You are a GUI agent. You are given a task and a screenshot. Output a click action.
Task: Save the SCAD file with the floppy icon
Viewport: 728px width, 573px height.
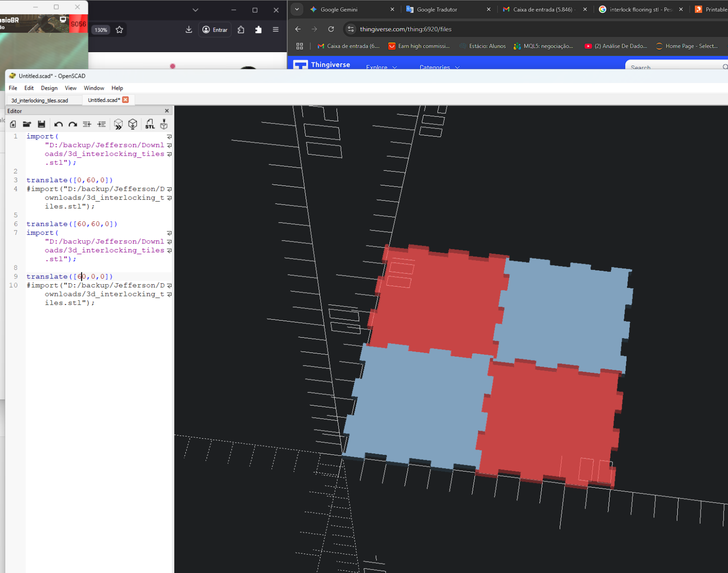click(42, 124)
